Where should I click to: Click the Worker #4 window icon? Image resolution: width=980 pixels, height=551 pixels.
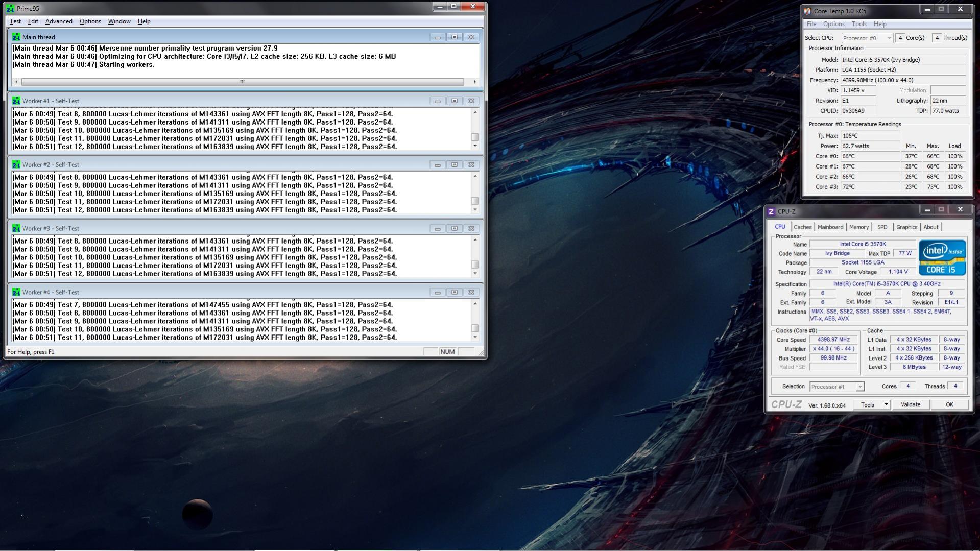[x=16, y=292]
